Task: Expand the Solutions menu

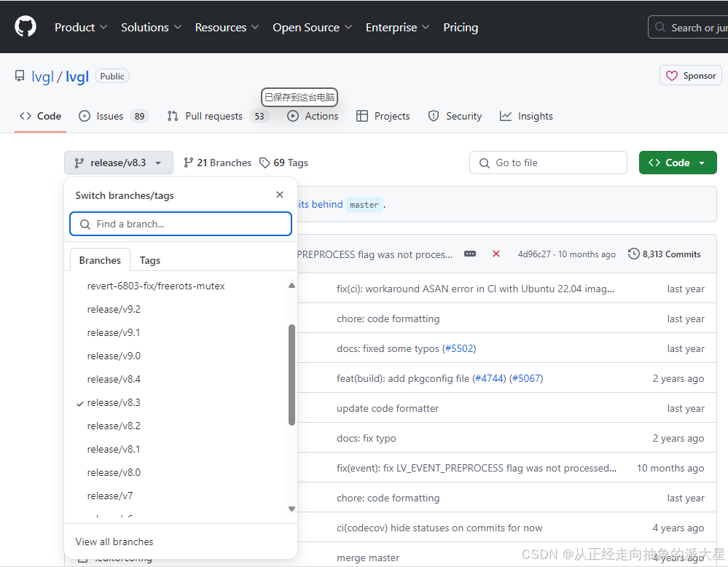Action: click(x=151, y=28)
